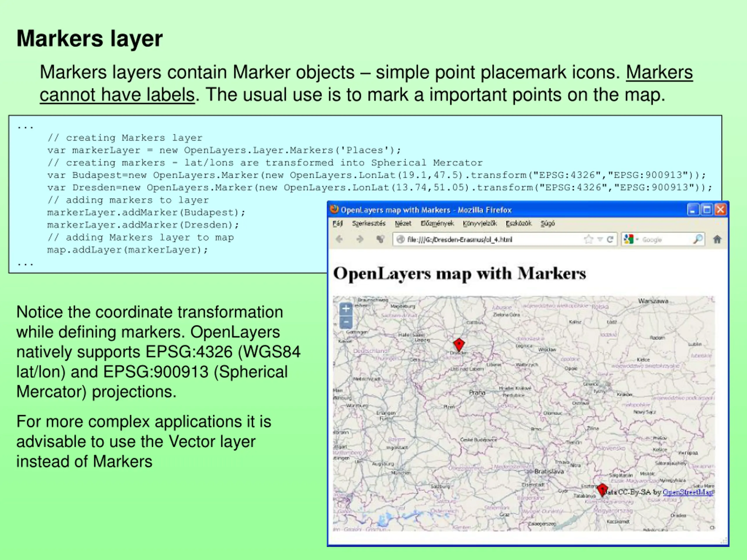Open the Eszközök menu
Viewport: 747px width, 560px height.
518,223
